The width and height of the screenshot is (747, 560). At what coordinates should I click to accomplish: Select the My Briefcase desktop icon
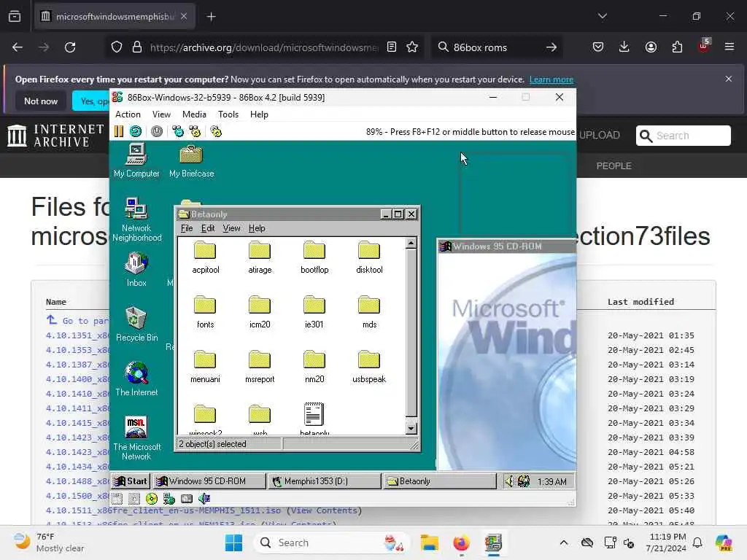pos(192,161)
